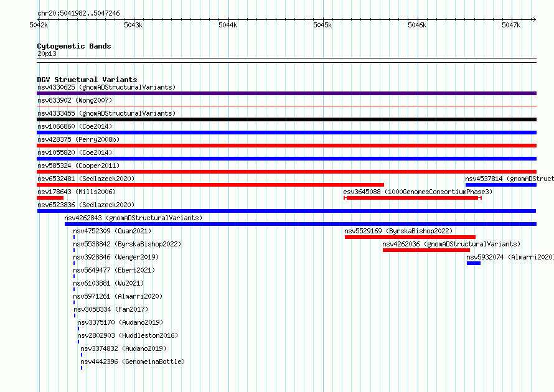This screenshot has height=392, width=554.
Task: Click the blue bar under nsv1055820
Action: 286,159
